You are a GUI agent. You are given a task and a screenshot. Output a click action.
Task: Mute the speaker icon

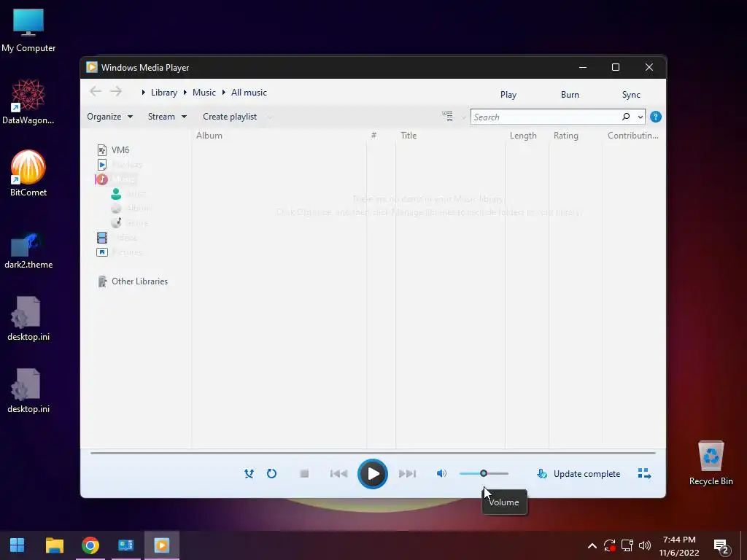(x=441, y=473)
